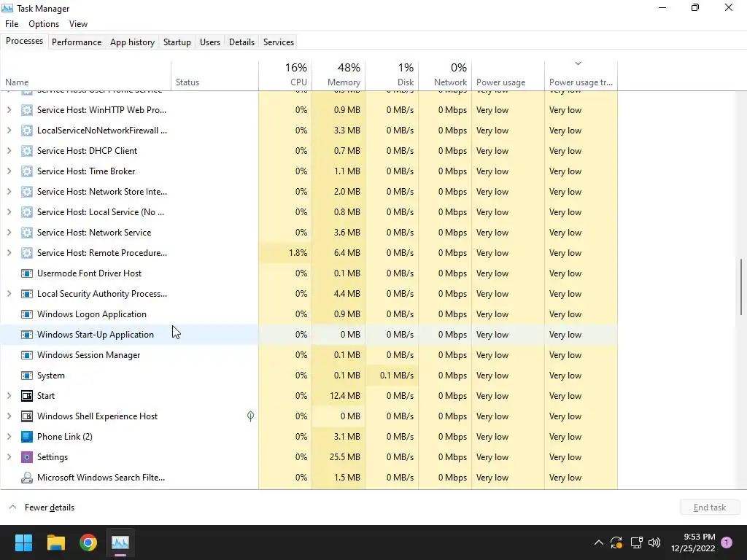Switch to the App history tab

[133, 42]
